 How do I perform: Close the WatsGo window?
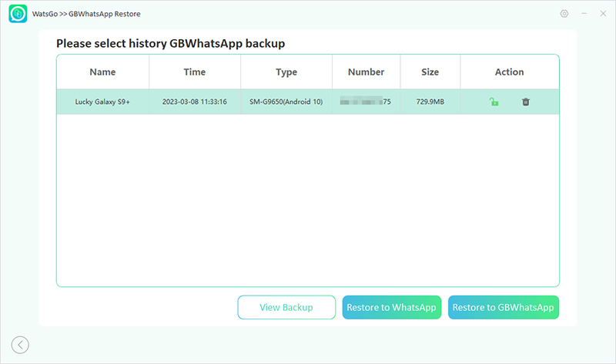click(603, 14)
